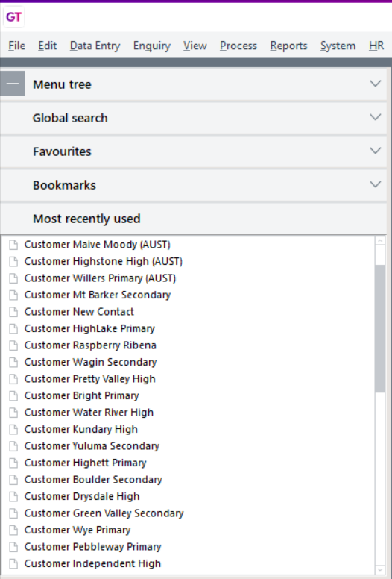Expand the Bookmarks panel chevron
392x579 pixels.
click(x=376, y=184)
